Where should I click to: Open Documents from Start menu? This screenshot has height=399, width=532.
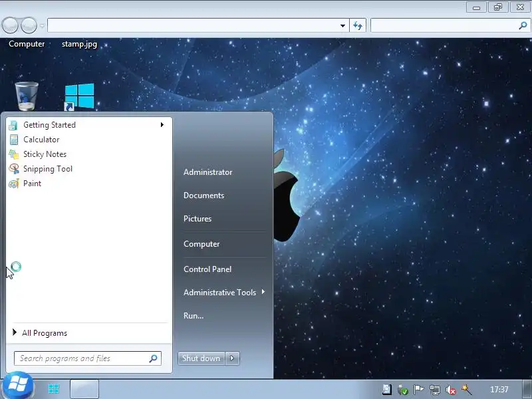[x=204, y=196]
